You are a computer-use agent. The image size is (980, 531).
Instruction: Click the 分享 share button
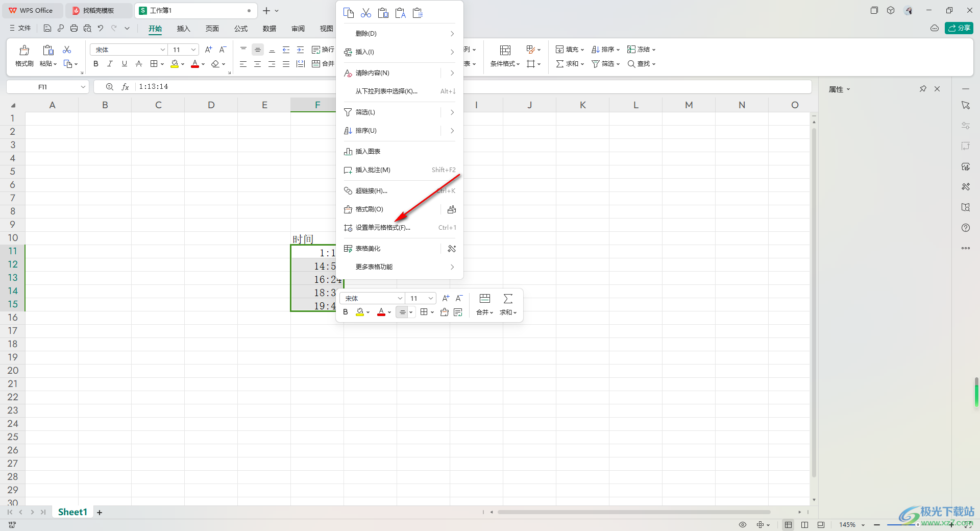959,28
